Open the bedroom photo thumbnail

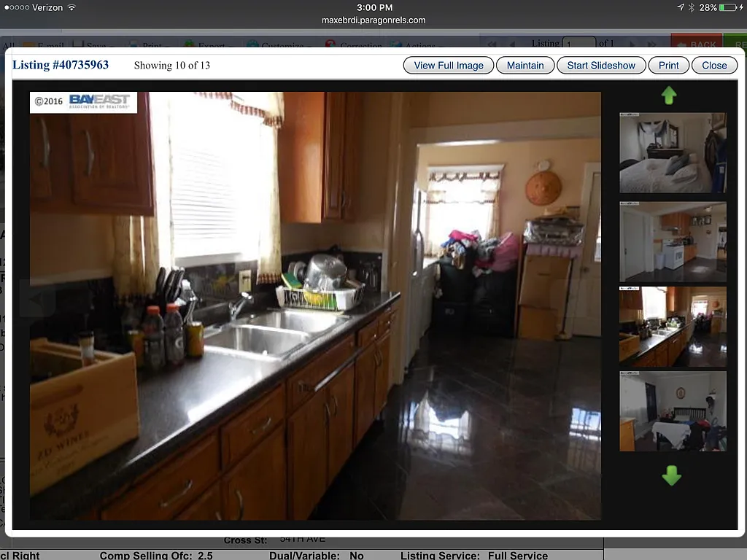click(672, 152)
